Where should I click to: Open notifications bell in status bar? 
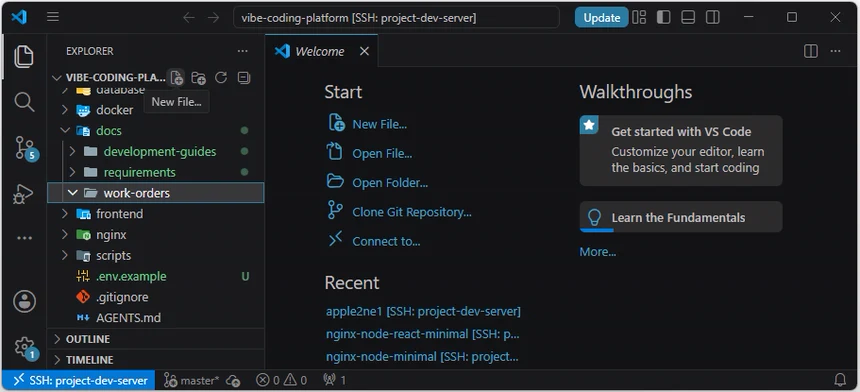(x=840, y=380)
